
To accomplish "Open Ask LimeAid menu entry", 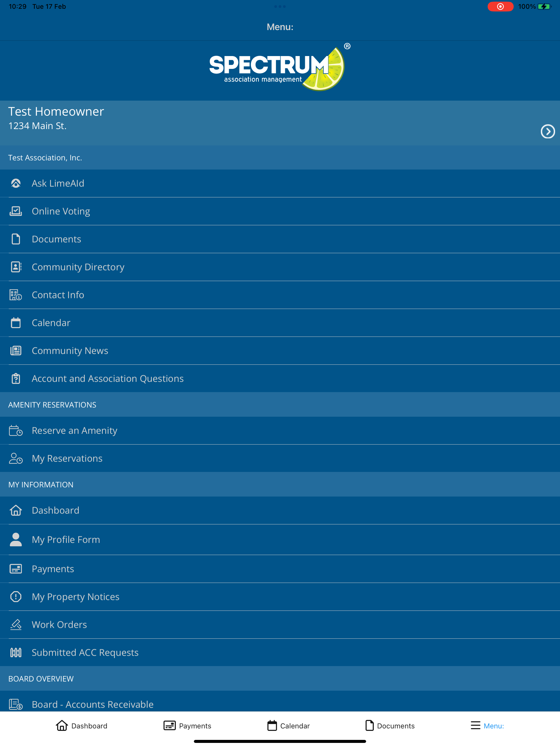I will tap(280, 183).
